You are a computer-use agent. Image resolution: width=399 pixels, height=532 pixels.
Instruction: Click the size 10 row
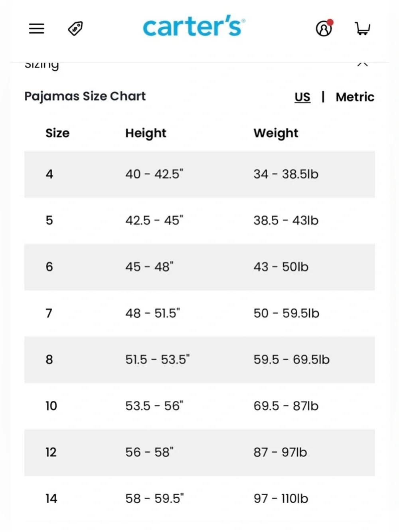point(199,406)
